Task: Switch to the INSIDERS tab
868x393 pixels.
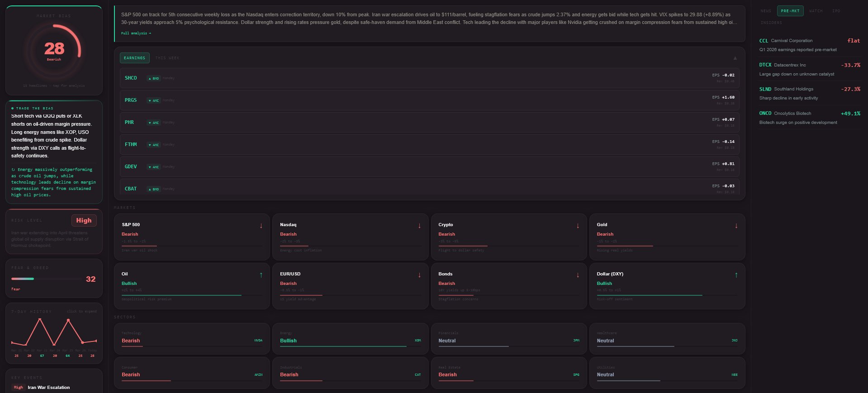Action: coord(771,23)
